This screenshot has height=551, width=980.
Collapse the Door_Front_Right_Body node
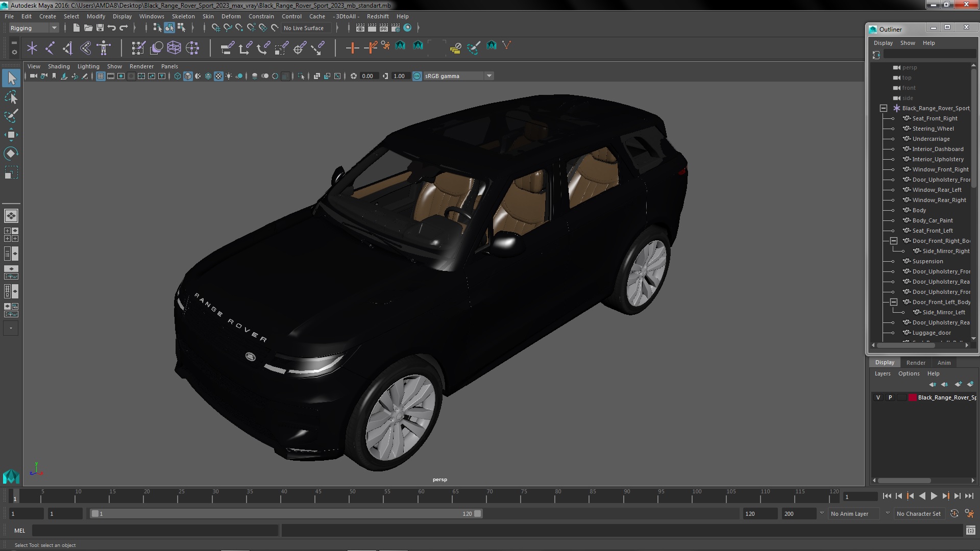click(x=894, y=241)
